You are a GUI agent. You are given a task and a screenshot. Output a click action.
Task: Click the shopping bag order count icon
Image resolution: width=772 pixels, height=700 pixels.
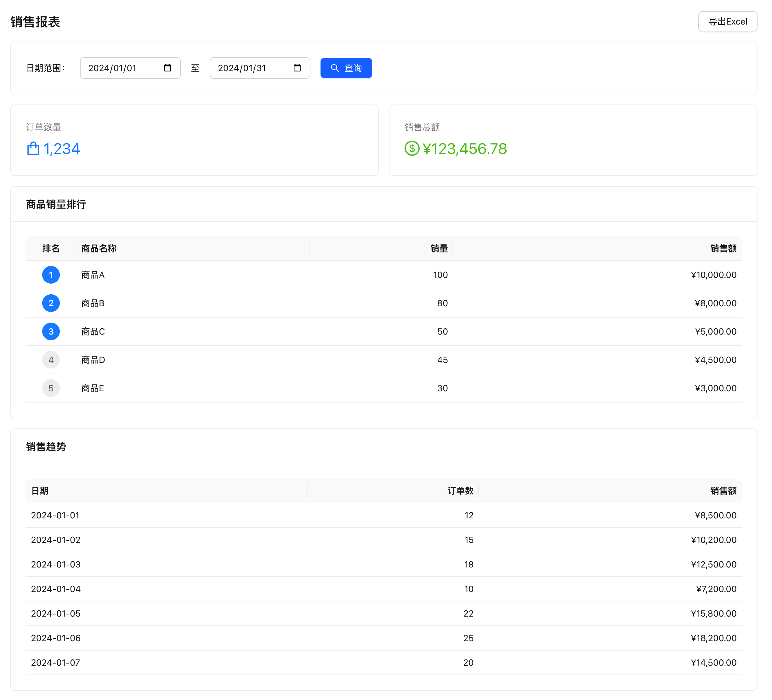tap(33, 149)
